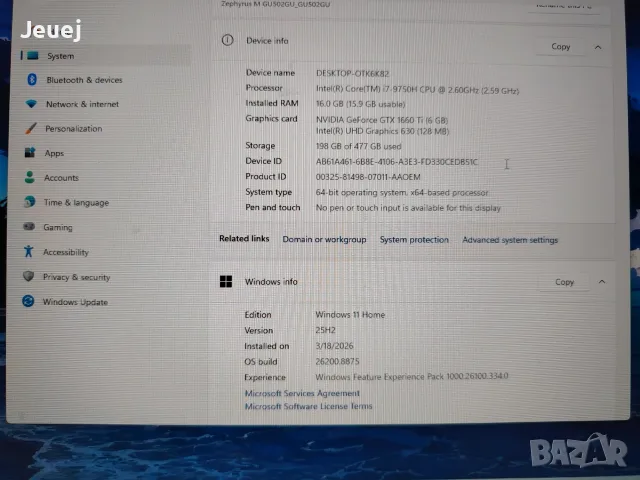Open Time & language label
Viewport: 640px width, 480px height.
(76, 202)
